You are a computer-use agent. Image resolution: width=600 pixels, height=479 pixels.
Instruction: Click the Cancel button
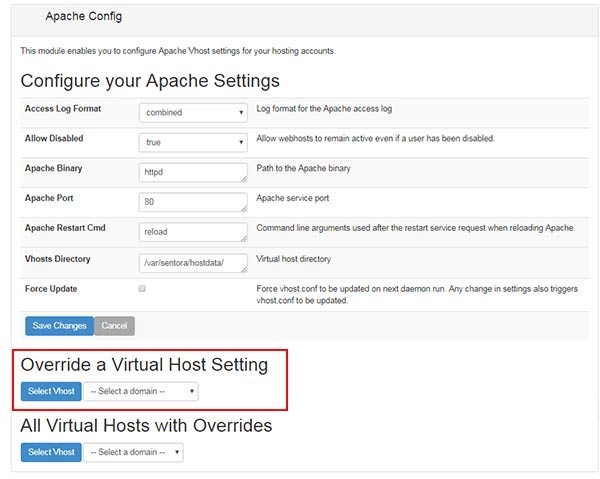[x=114, y=326]
